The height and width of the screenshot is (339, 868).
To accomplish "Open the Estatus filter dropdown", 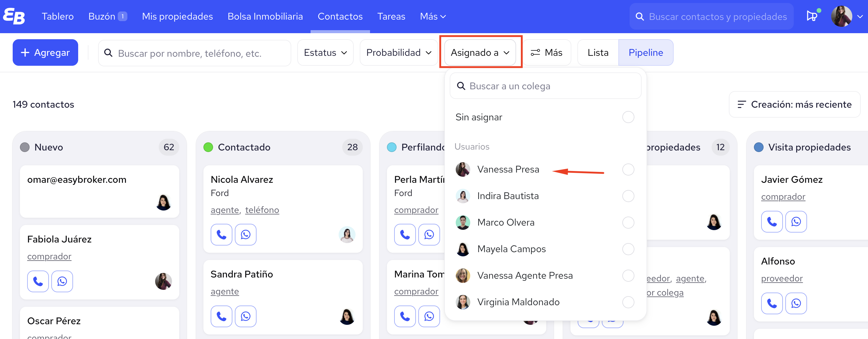I will coord(325,52).
